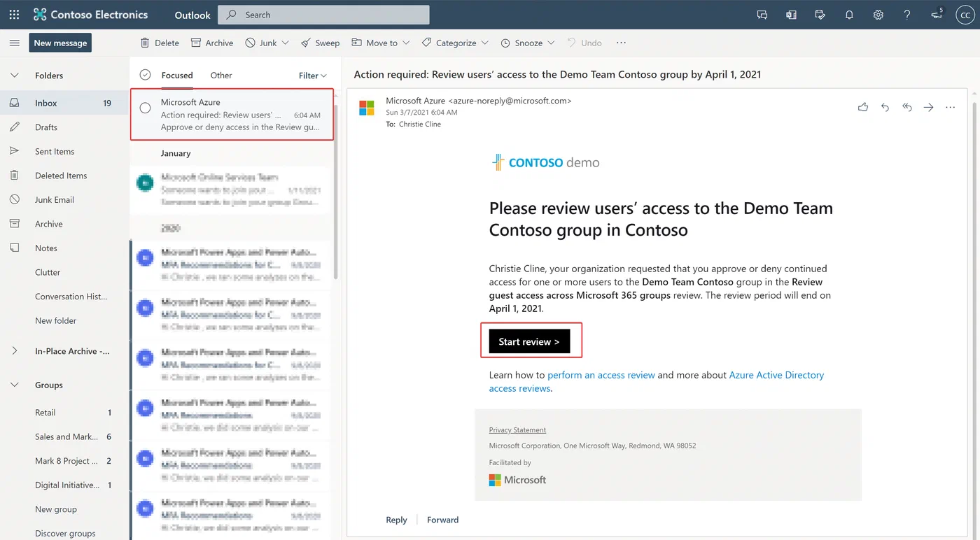980x540 pixels.
Task: Toggle the select-all messages circle
Action: tap(145, 75)
